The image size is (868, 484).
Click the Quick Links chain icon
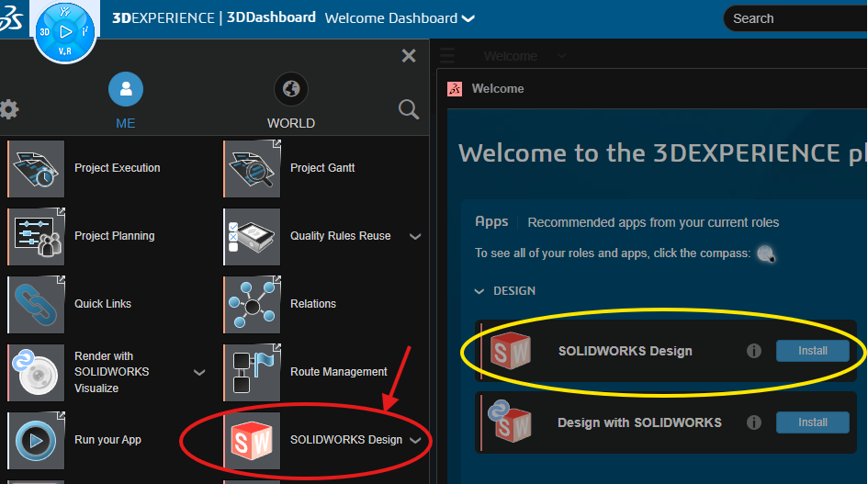tap(37, 305)
